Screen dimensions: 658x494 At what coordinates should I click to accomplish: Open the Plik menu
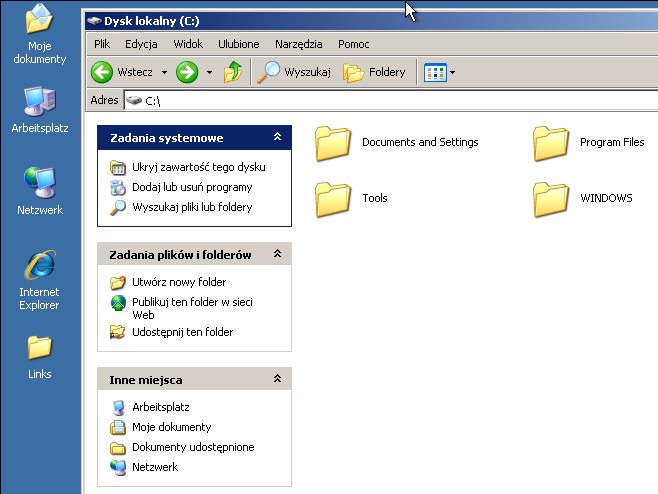pos(102,44)
